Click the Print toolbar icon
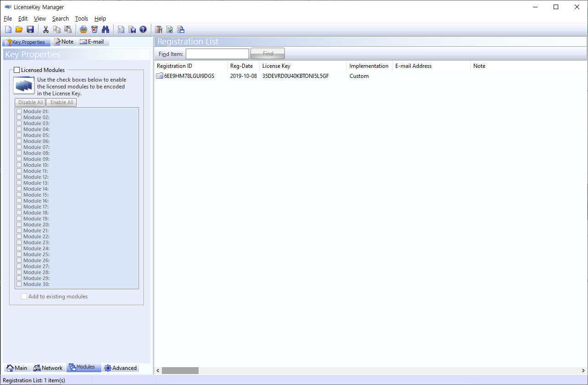Screen dimensions: 588x385 coord(83,30)
